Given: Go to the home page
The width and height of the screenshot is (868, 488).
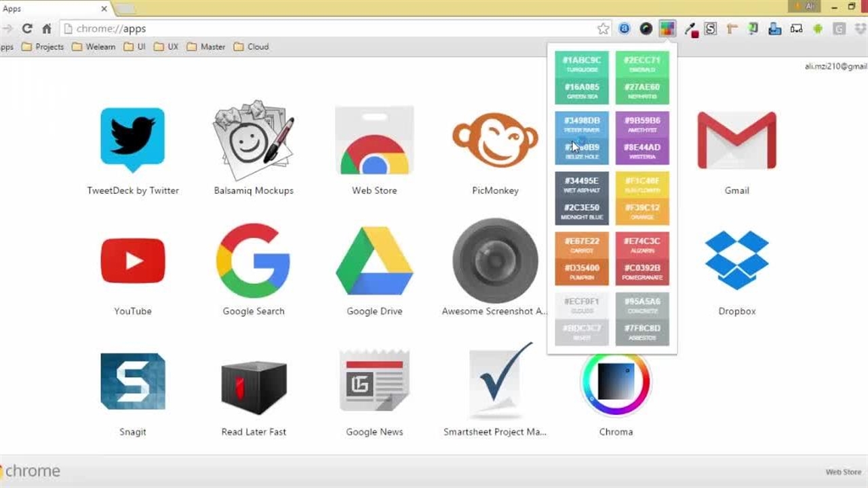Looking at the screenshot, I should pos(47,28).
